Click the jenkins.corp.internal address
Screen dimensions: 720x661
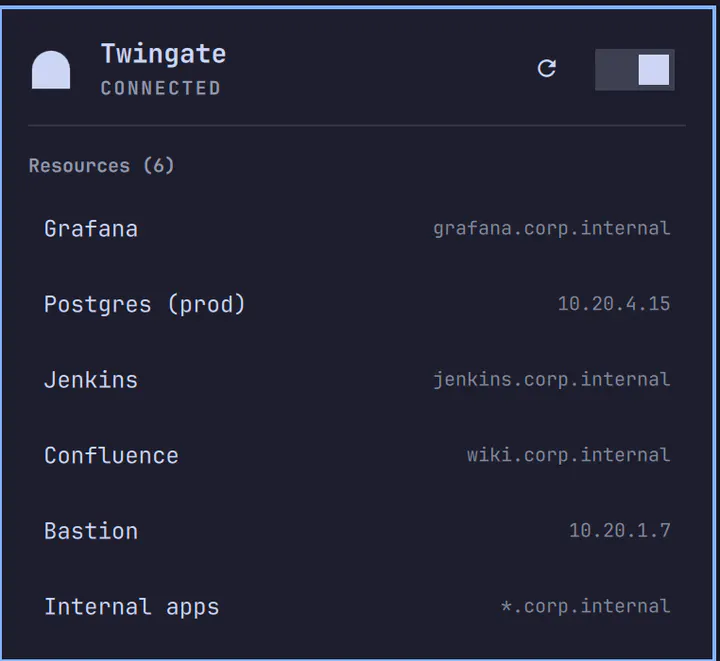click(551, 380)
